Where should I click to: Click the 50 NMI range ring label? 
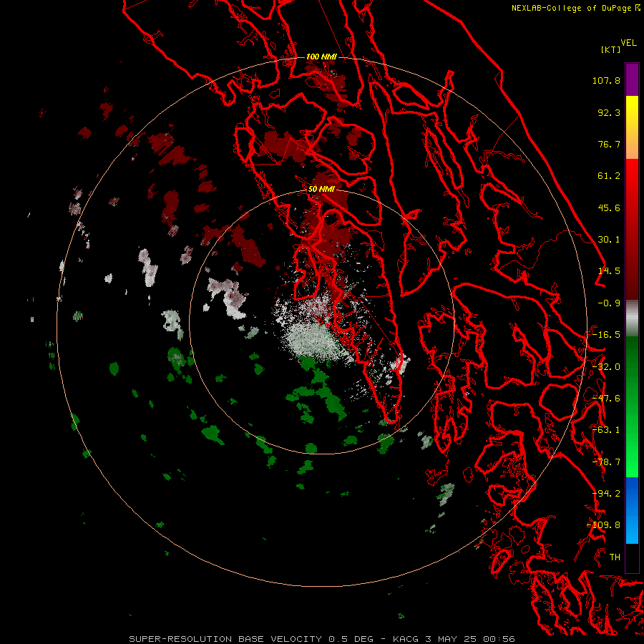[321, 189]
